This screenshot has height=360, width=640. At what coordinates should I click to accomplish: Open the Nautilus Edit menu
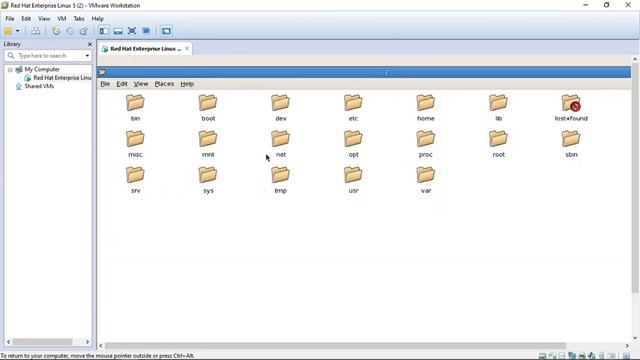pyautogui.click(x=122, y=84)
